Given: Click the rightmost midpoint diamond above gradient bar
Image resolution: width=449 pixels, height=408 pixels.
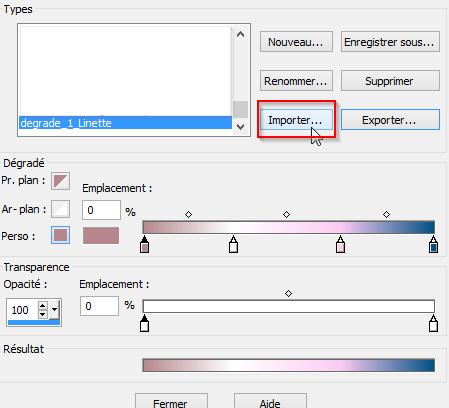Looking at the screenshot, I should coord(386,214).
